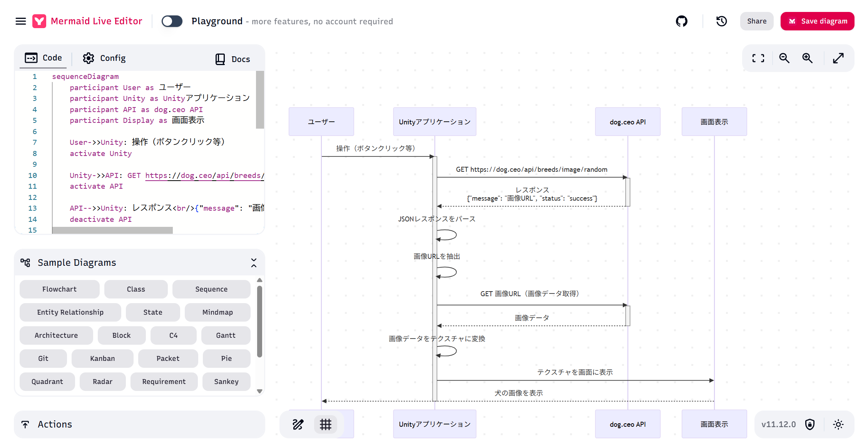Zoom in on the diagram

coord(807,58)
